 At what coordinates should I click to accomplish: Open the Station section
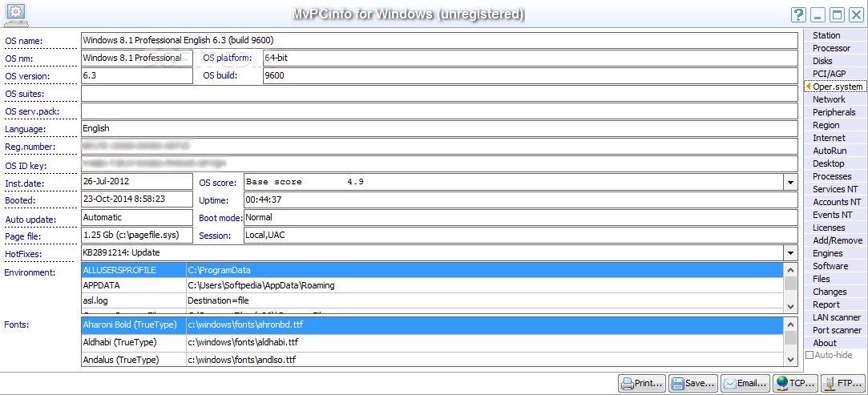tap(834, 35)
